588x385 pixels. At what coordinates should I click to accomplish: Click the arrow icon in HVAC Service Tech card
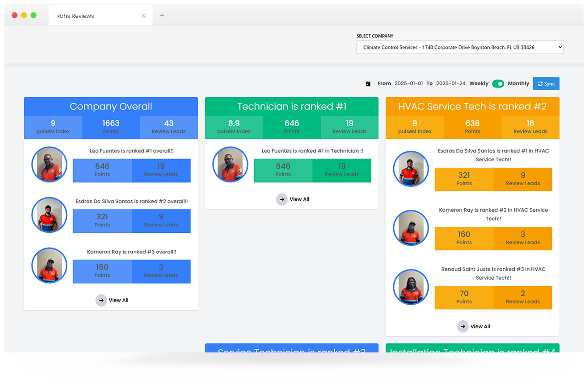463,326
